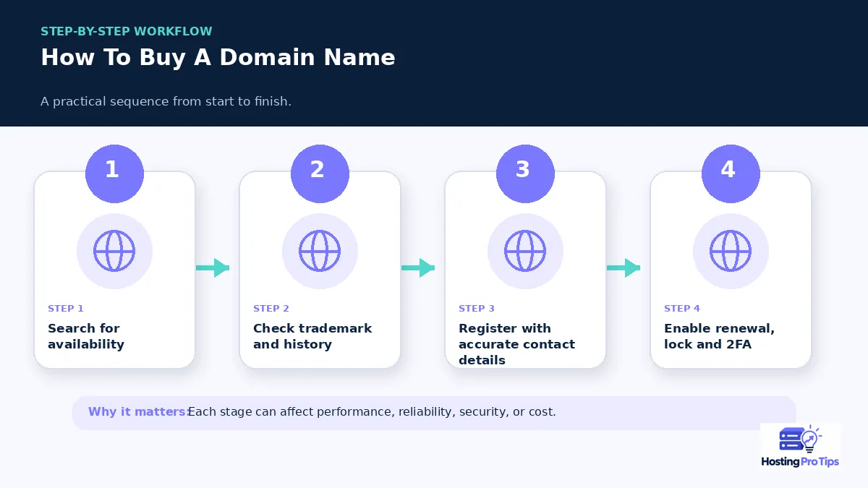Screen dimensions: 868x488
Task: Click the STEP 3 label
Action: [477, 308]
